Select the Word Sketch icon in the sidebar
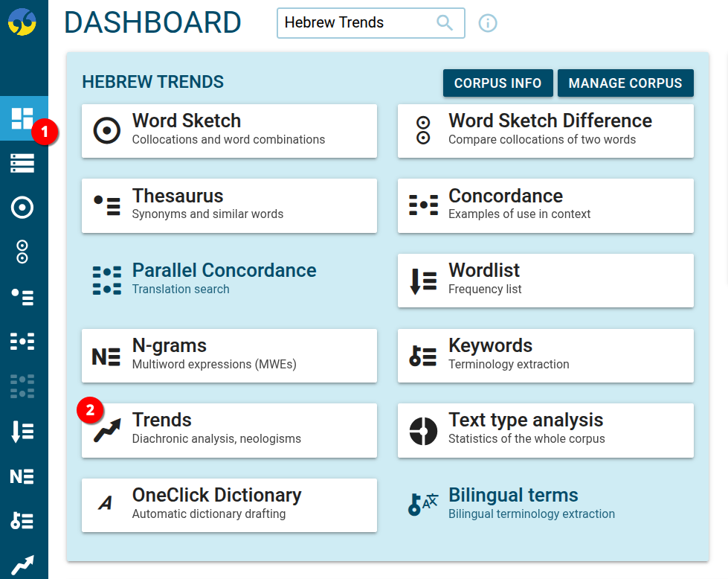This screenshot has height=579, width=728. coord(24,207)
